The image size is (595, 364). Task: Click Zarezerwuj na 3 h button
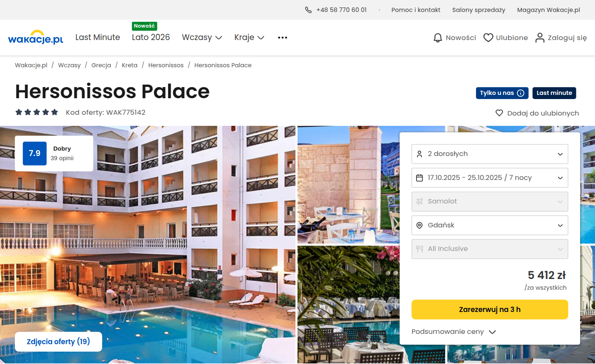490,310
